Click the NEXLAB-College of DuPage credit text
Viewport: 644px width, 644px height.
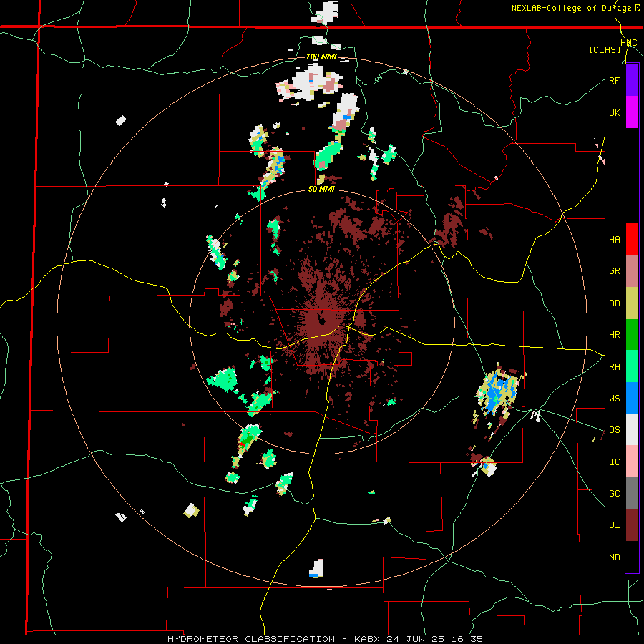pyautogui.click(x=571, y=8)
